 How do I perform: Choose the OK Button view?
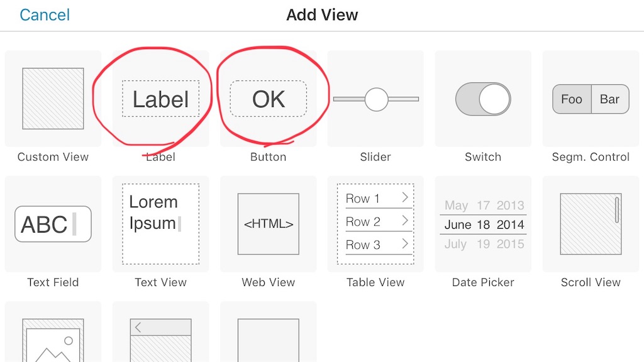click(x=268, y=99)
